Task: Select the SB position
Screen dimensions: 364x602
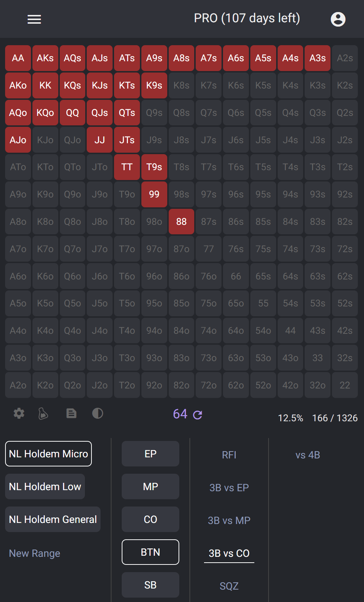Action: pyautogui.click(x=150, y=585)
